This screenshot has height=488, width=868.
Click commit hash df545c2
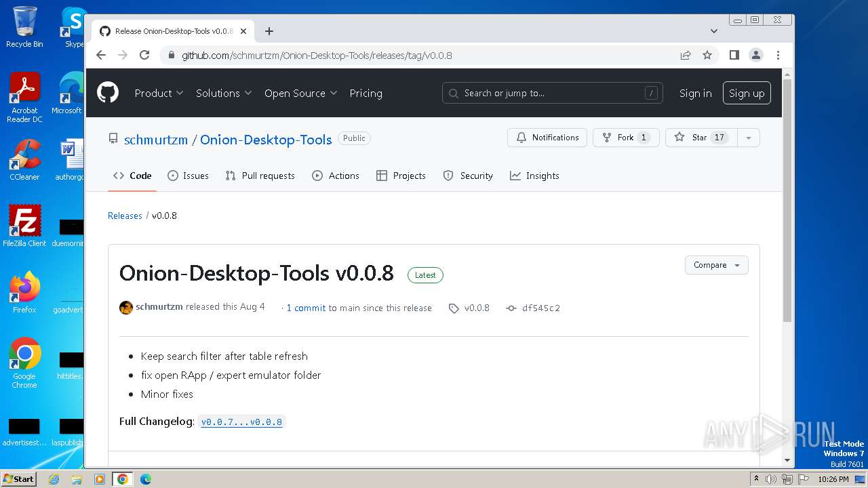(541, 308)
